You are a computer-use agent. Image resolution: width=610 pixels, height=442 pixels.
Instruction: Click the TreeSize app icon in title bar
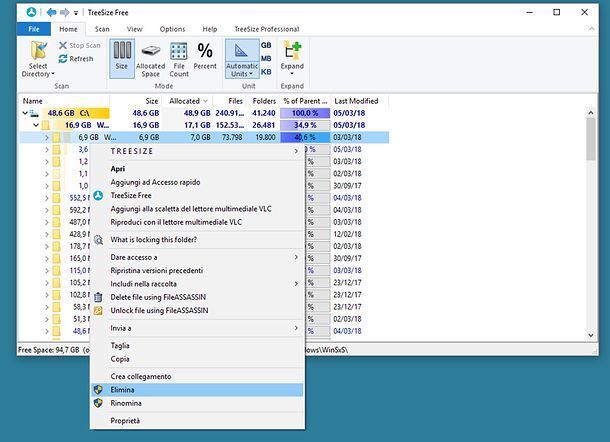click(x=32, y=12)
